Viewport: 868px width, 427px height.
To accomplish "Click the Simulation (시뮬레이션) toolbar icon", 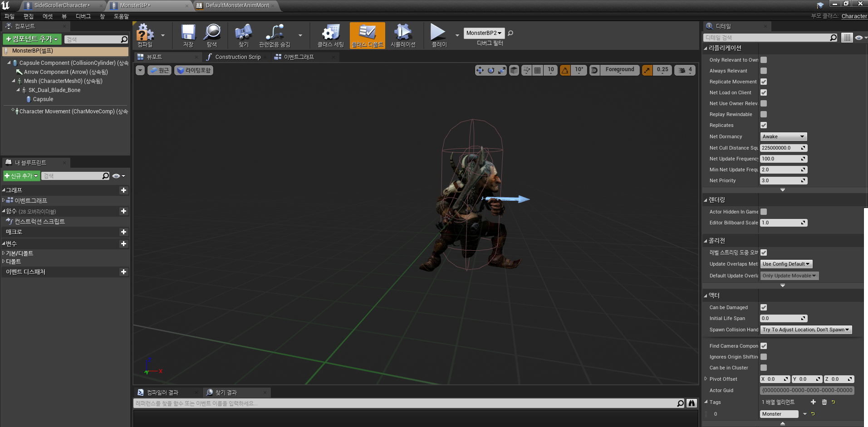I will [403, 35].
